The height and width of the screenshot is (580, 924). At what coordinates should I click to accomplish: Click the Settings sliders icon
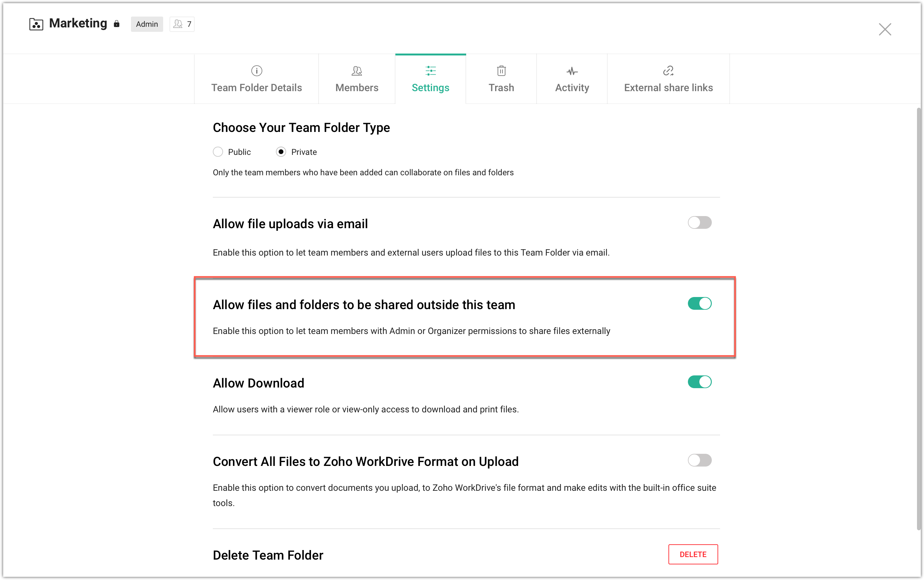[x=430, y=70]
